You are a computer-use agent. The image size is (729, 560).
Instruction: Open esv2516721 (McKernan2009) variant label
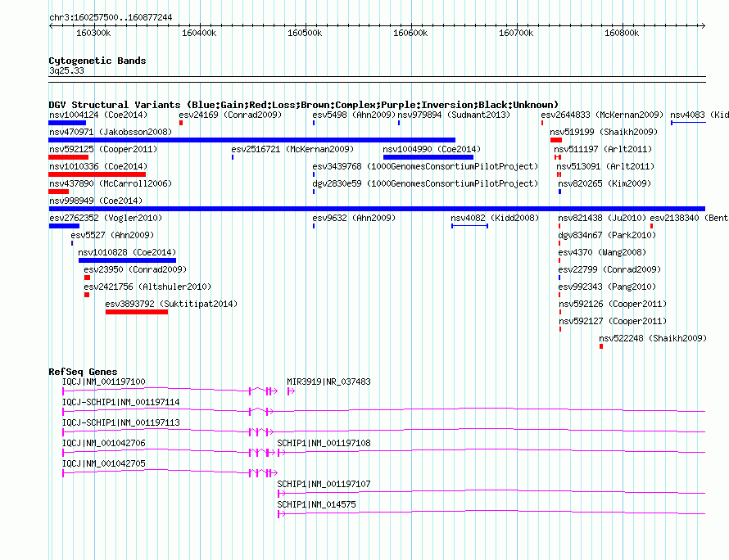point(292,149)
